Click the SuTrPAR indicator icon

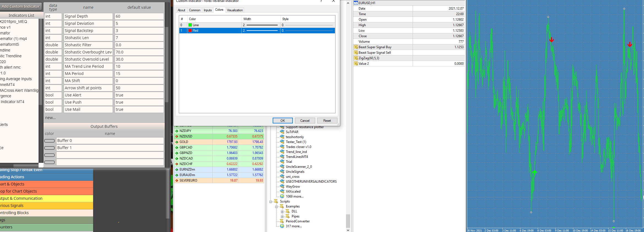[x=282, y=132]
